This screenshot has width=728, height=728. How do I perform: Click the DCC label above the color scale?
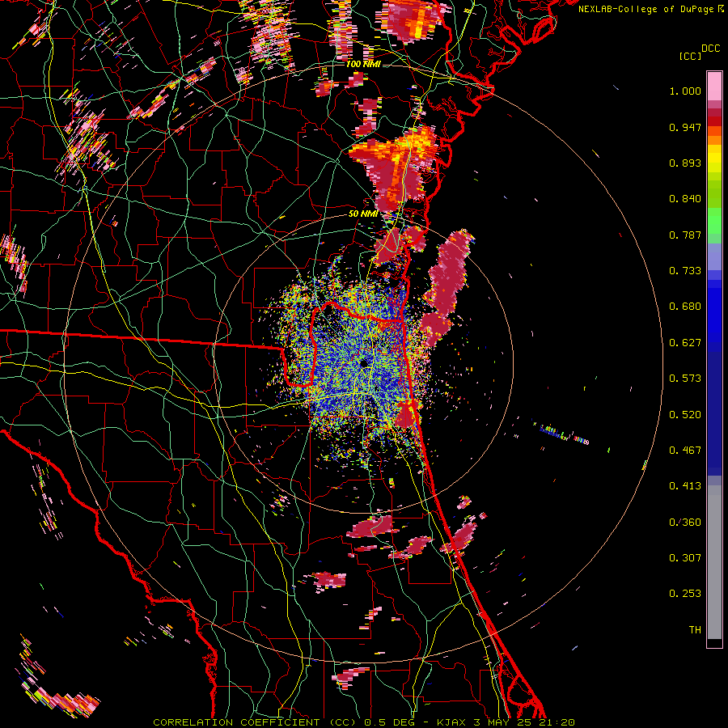(710, 49)
